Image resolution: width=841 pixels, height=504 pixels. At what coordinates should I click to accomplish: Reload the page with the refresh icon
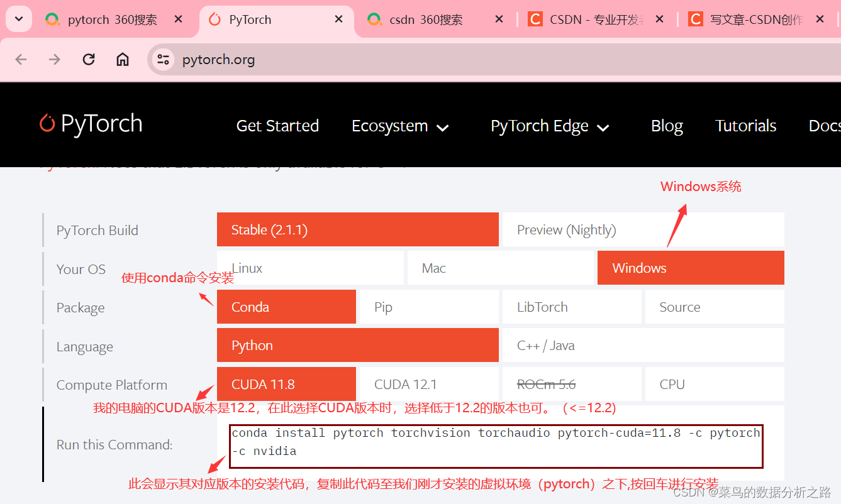89,59
